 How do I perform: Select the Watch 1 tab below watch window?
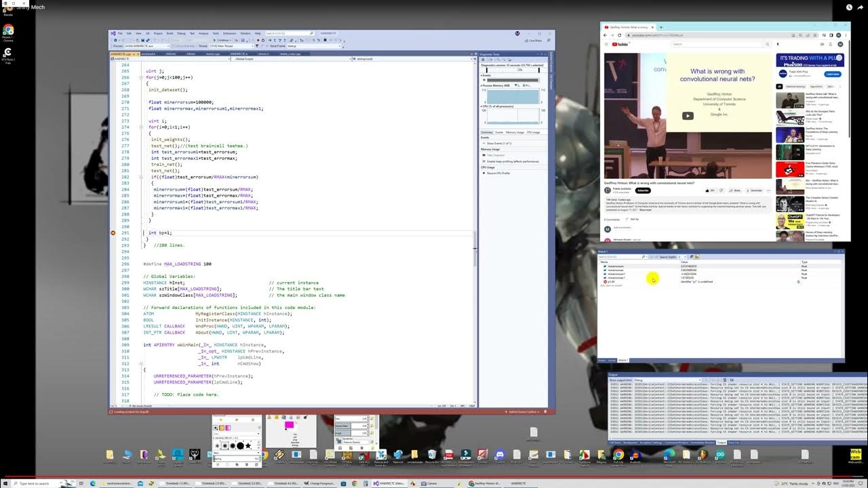pos(623,360)
